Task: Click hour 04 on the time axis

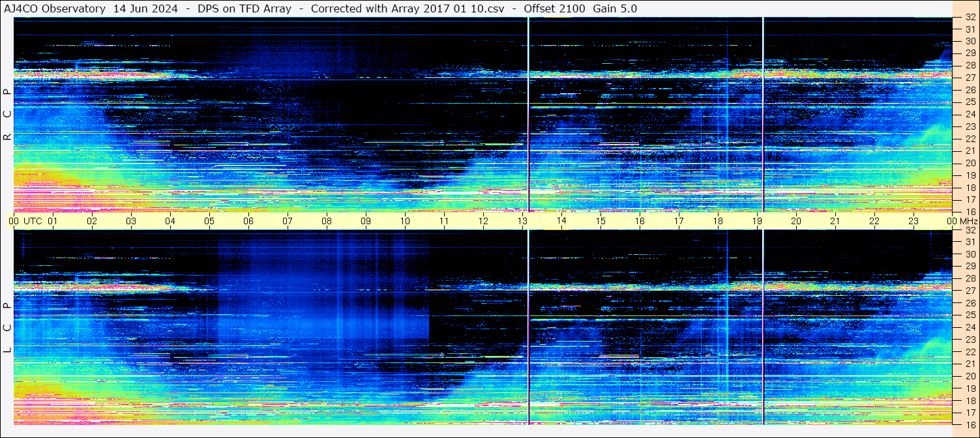Action: click(x=170, y=221)
